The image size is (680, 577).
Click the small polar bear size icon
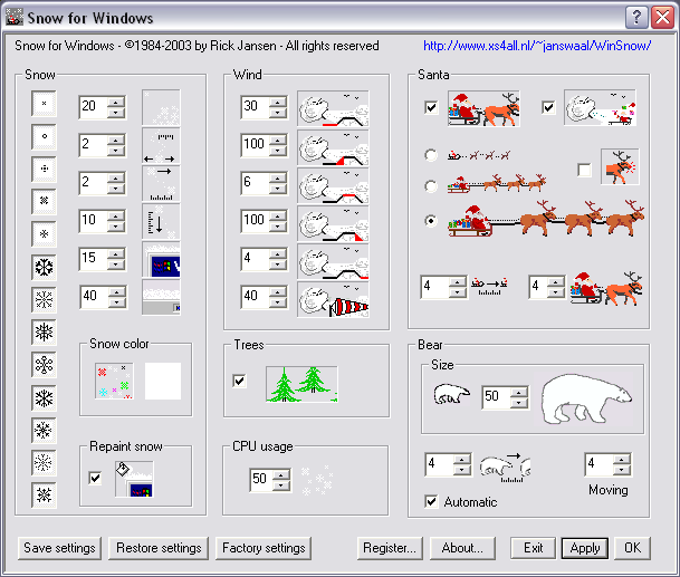pyautogui.click(x=451, y=394)
